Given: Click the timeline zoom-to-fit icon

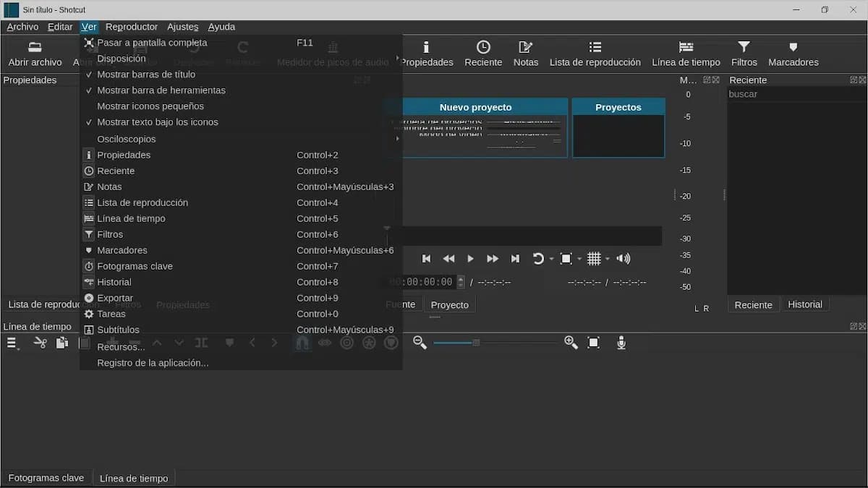Looking at the screenshot, I should coord(594,343).
